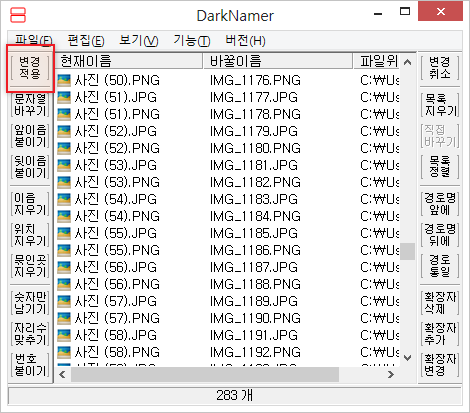
Task: Click image icon of 사진 (53).PNG
Action: tap(64, 182)
